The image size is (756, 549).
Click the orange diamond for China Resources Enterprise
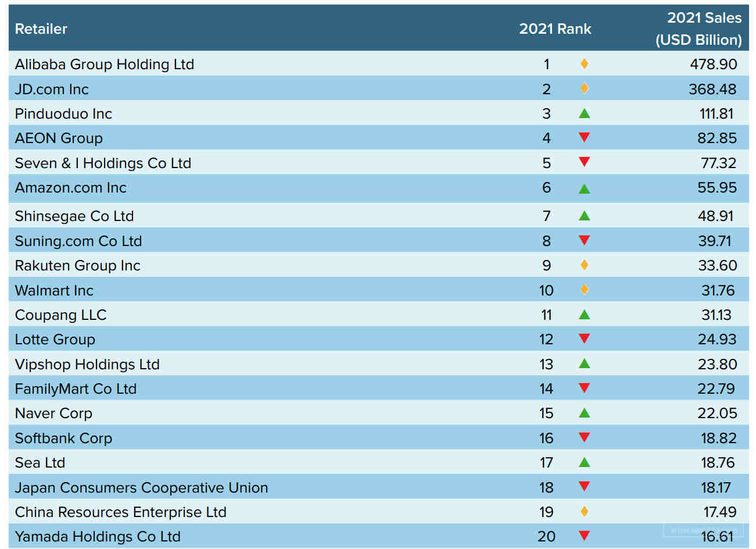585,511
